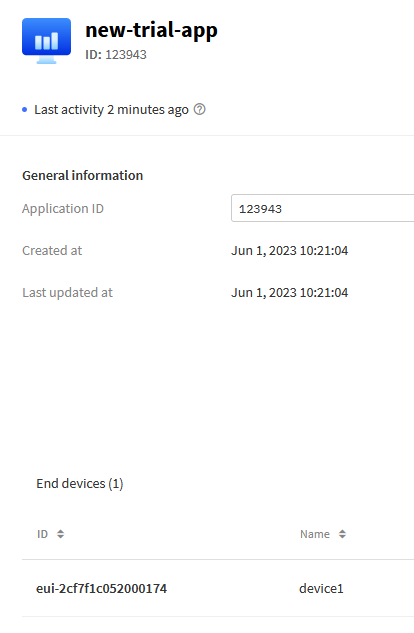Click the new-trial-app title
This screenshot has height=633, width=414.
click(x=151, y=30)
